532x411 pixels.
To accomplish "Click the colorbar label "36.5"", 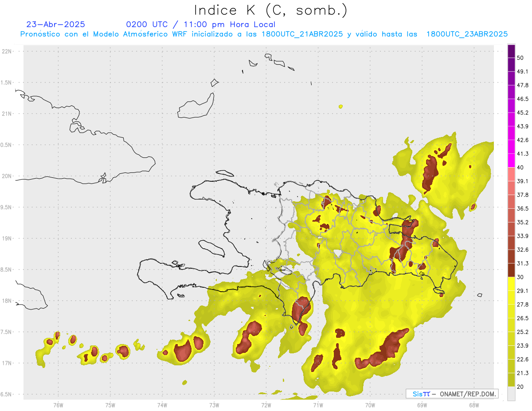I will [523, 208].
